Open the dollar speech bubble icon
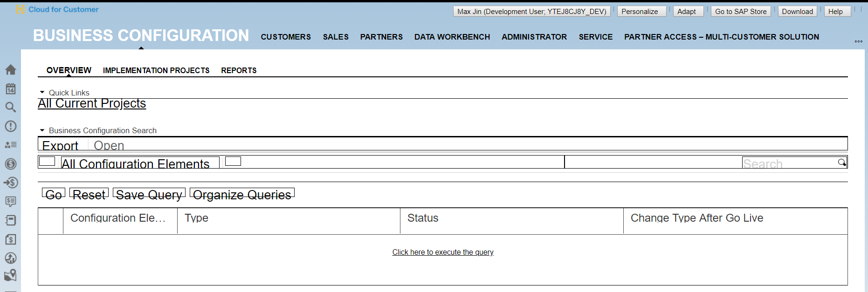868x292 pixels. click(x=11, y=201)
